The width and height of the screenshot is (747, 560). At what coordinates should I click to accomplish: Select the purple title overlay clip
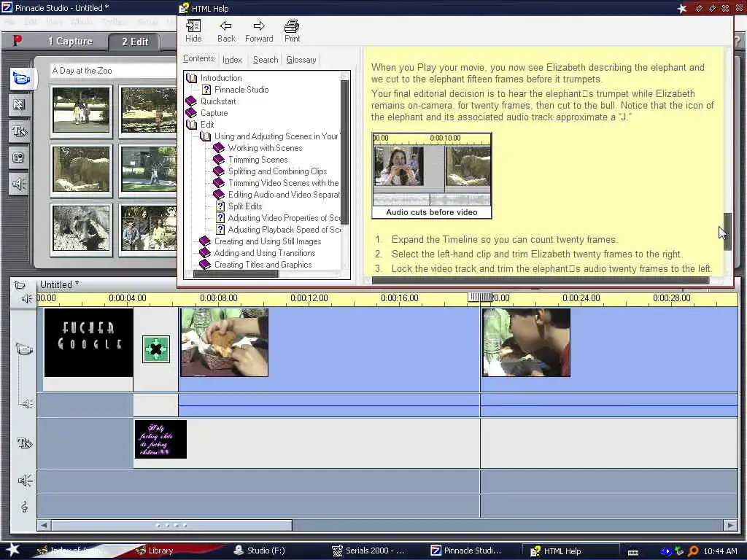click(x=160, y=439)
